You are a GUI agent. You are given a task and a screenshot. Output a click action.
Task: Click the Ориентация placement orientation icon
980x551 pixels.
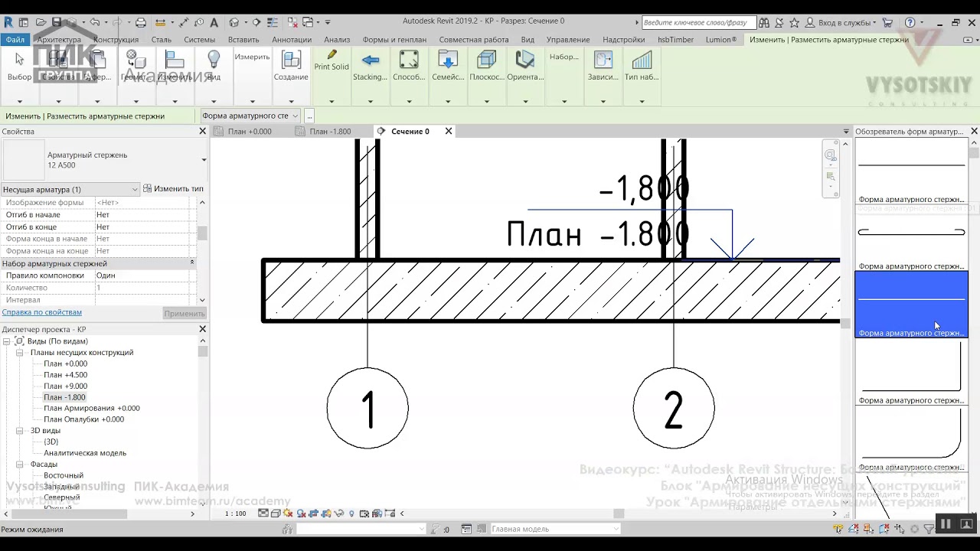pos(525,60)
